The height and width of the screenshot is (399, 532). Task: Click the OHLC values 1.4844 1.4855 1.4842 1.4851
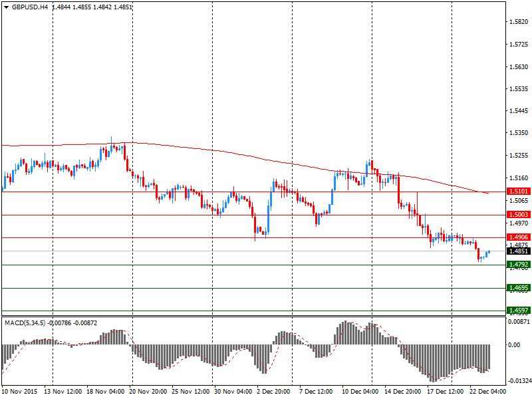(92, 7)
